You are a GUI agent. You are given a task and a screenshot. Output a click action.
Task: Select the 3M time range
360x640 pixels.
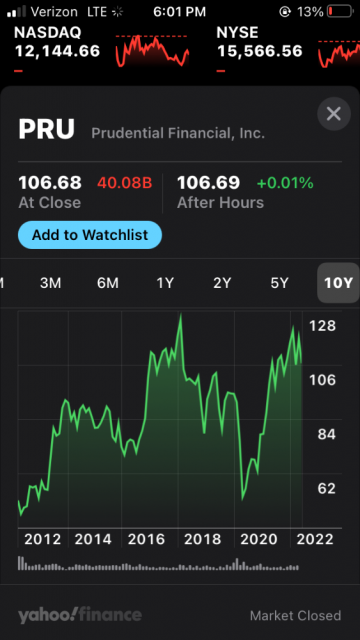pos(51,283)
